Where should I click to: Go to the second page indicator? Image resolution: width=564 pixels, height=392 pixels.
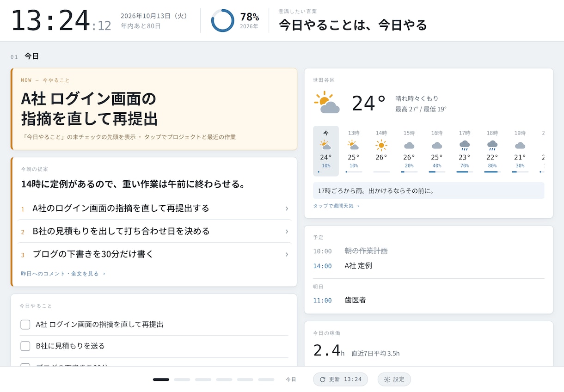[x=182, y=380]
